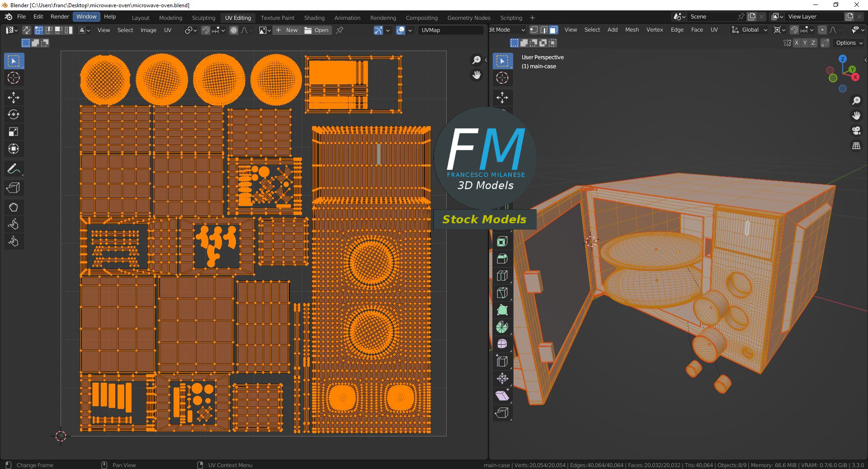Click the Scene name field
Image resolution: width=868 pixels, height=469 pixels.
tap(712, 17)
